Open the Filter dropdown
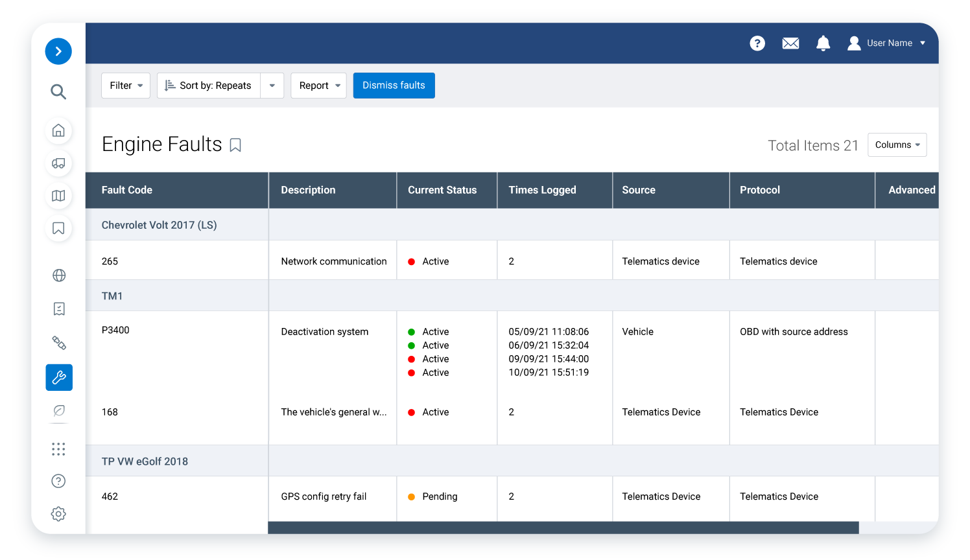 coord(125,85)
